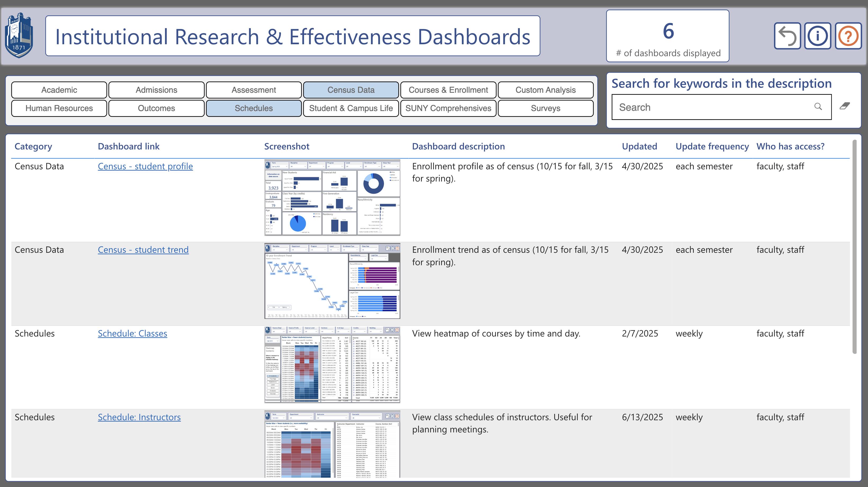868x487 pixels.
Task: Click inside the Search input box
Action: [708, 107]
